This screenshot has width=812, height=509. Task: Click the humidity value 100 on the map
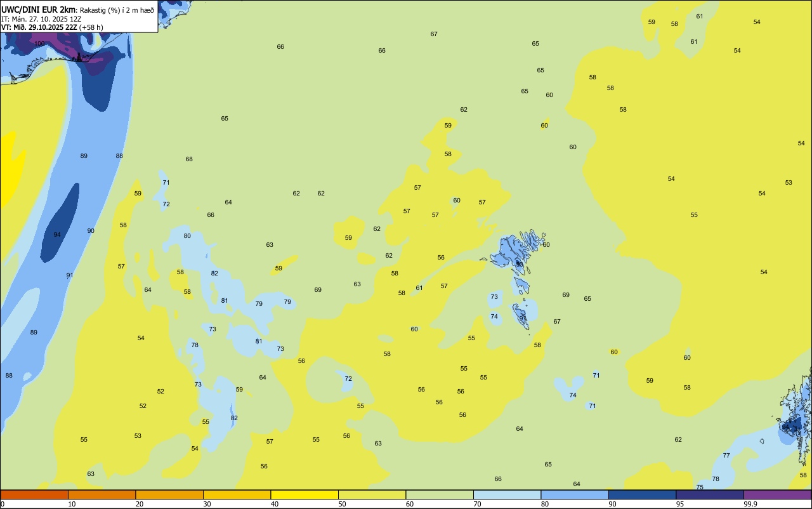tap(39, 44)
